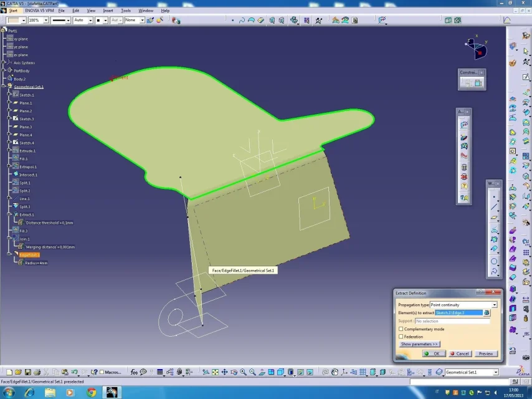This screenshot has height=399, width=532.
Task: Click the Save icon in bottom toolbar
Action: point(27,372)
